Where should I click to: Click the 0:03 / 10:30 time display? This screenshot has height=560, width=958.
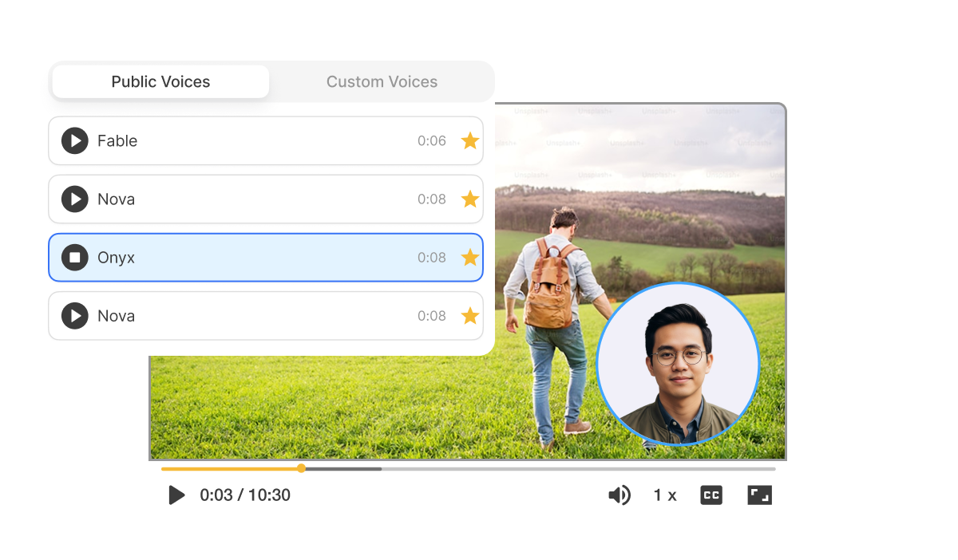(244, 495)
